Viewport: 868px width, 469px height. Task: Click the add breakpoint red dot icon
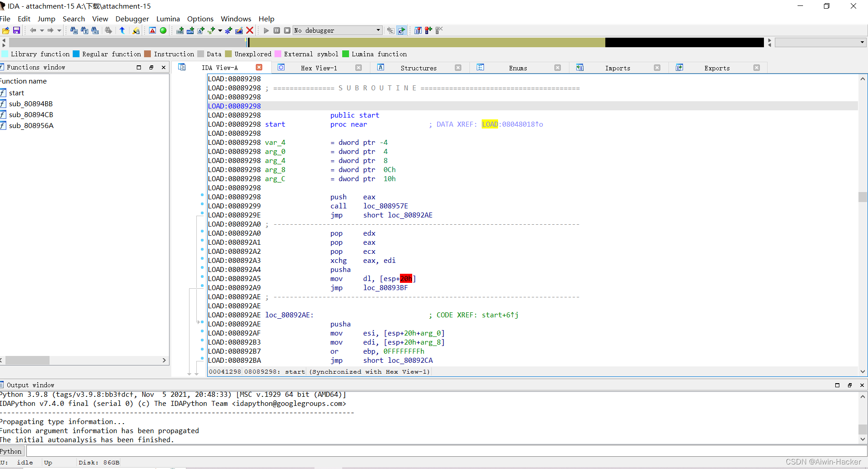click(x=428, y=30)
